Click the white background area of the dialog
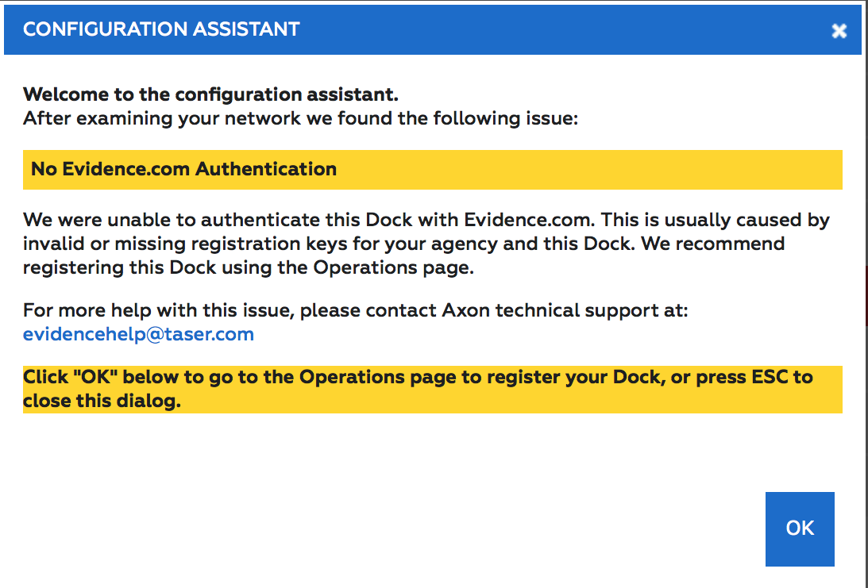Image resolution: width=868 pixels, height=588 pixels. pos(434,452)
